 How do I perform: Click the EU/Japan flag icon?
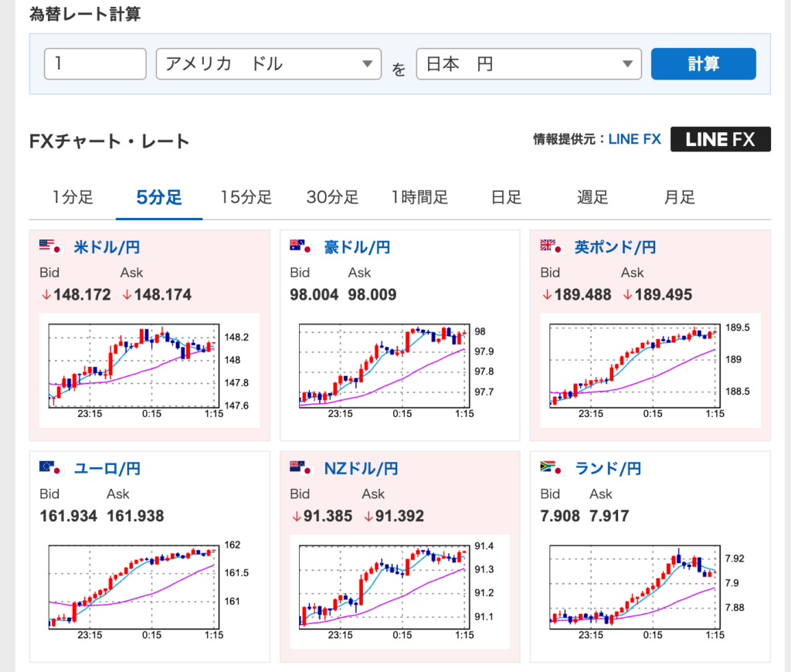coord(49,468)
